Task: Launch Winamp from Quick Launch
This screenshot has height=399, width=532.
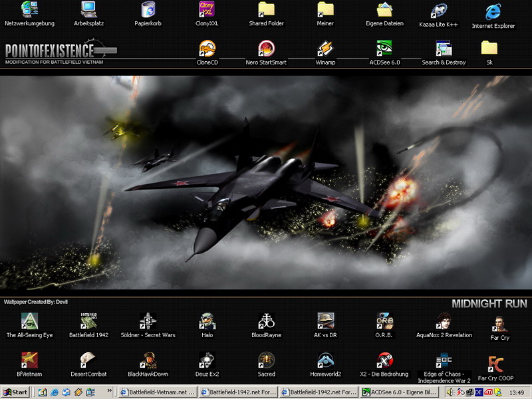Action: click(x=78, y=392)
